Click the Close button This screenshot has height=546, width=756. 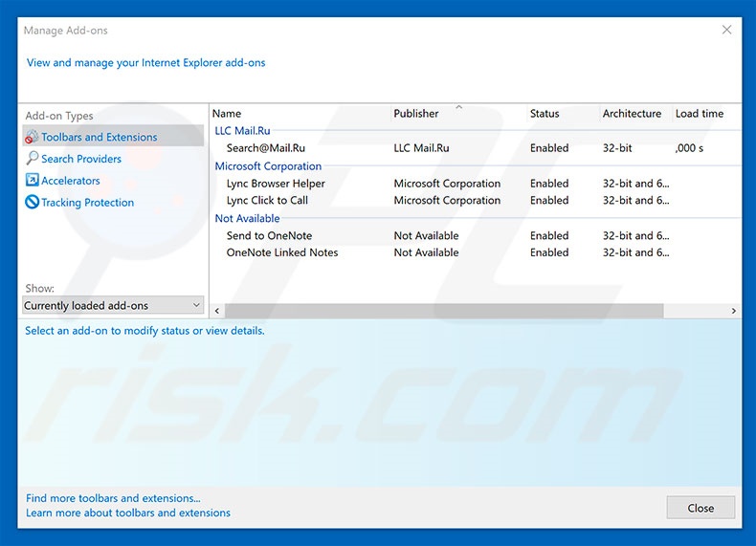[700, 508]
